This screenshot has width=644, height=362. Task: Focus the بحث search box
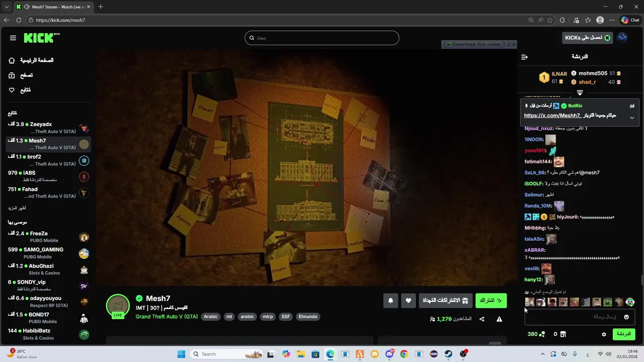click(322, 38)
